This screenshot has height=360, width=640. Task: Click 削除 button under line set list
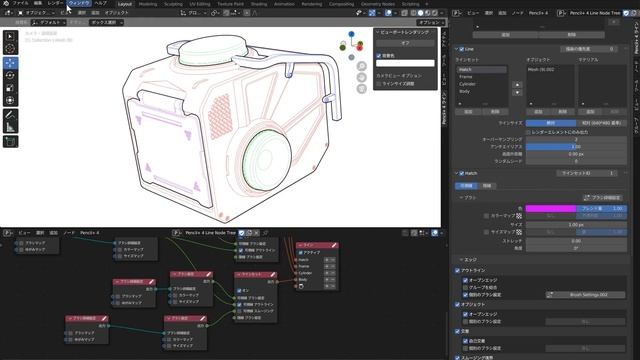[495, 111]
